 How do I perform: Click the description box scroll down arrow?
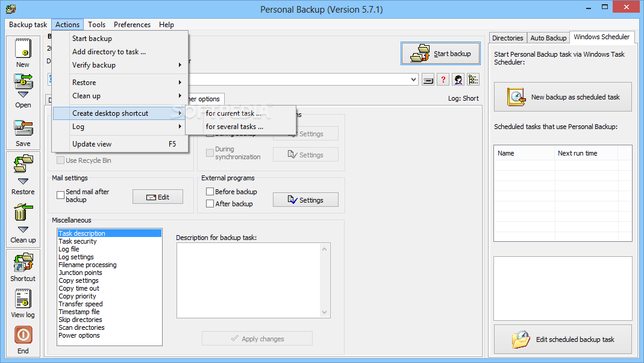pos(325,312)
